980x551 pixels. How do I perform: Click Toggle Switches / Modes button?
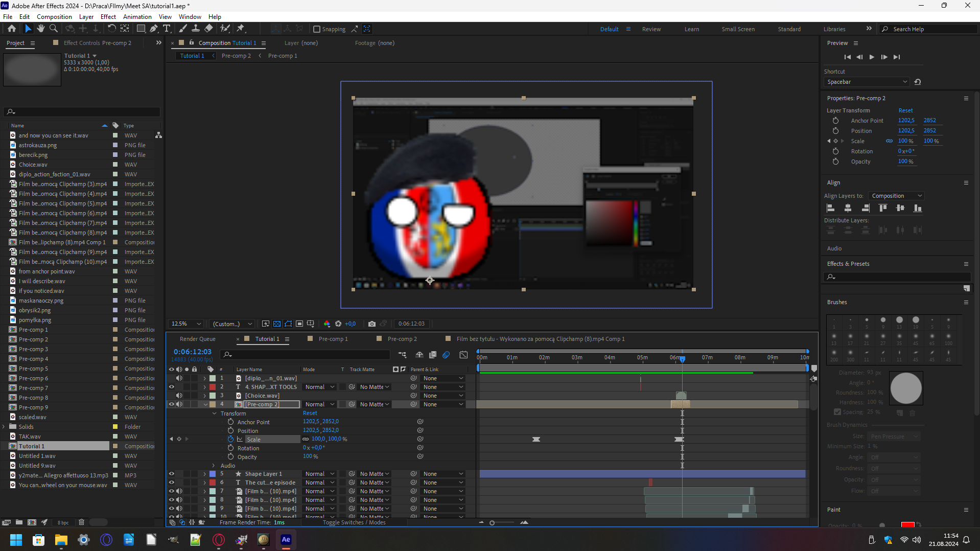click(x=354, y=522)
